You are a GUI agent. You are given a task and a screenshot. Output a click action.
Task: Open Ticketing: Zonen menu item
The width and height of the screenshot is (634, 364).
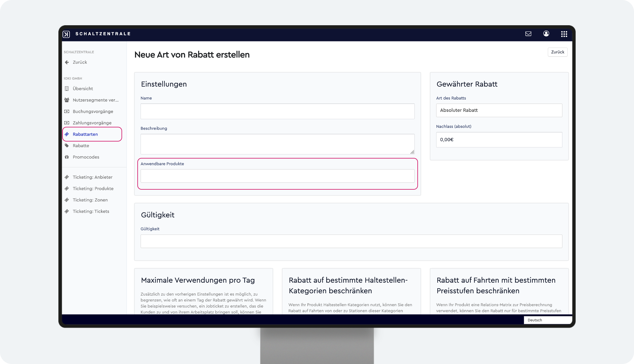pos(90,200)
